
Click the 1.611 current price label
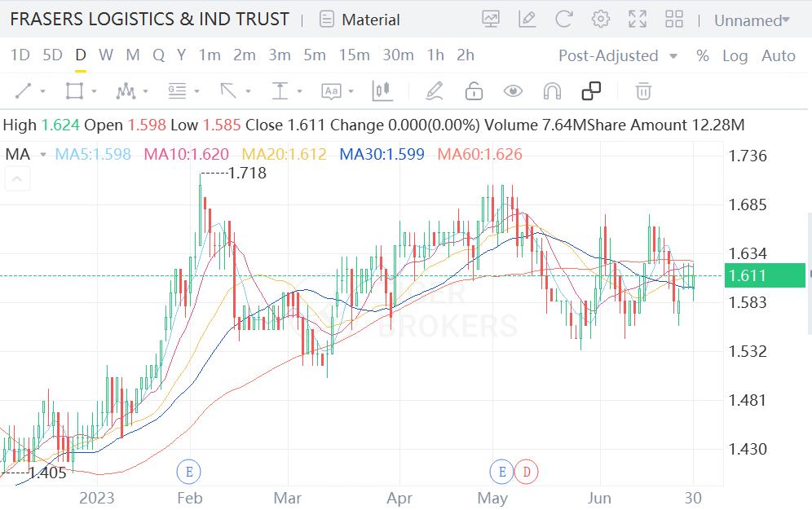click(765, 275)
